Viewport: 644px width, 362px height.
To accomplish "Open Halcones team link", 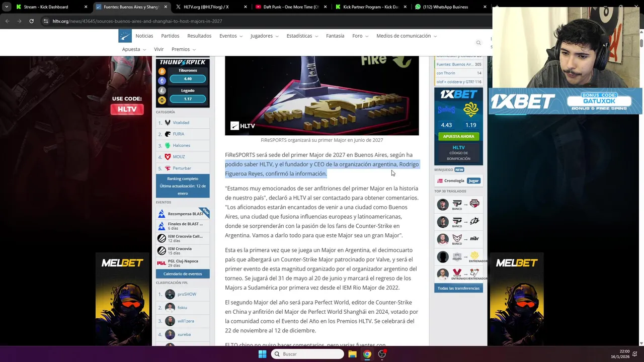I will (x=182, y=145).
